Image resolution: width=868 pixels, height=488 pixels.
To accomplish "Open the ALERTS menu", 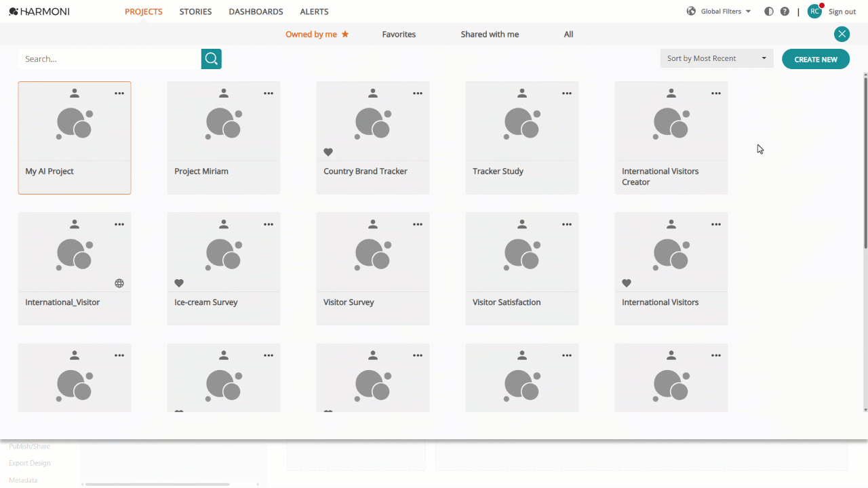I will (x=314, y=12).
